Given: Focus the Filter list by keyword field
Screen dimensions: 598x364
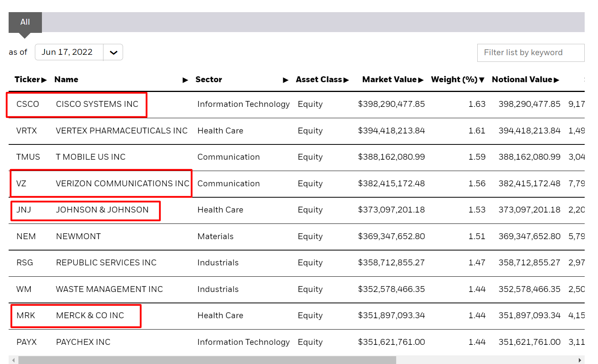Looking at the screenshot, I should tap(531, 52).
